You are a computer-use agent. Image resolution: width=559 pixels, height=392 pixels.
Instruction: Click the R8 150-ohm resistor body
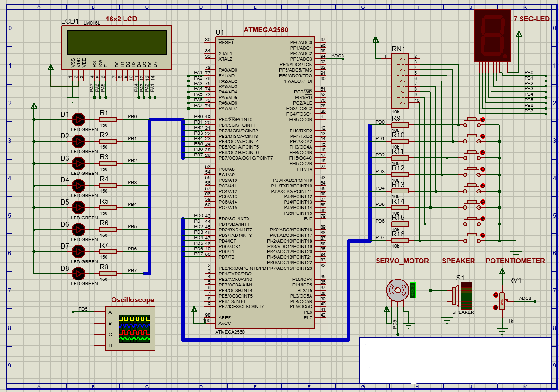pos(108,273)
